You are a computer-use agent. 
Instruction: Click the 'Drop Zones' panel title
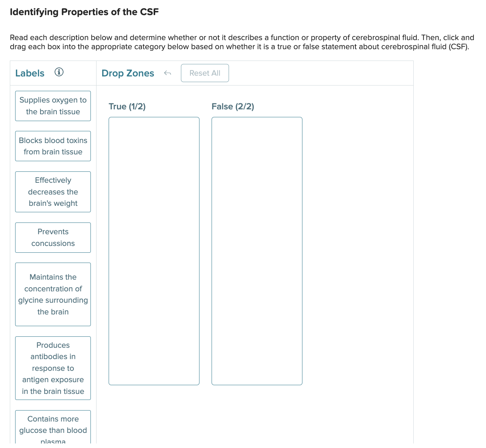(128, 73)
